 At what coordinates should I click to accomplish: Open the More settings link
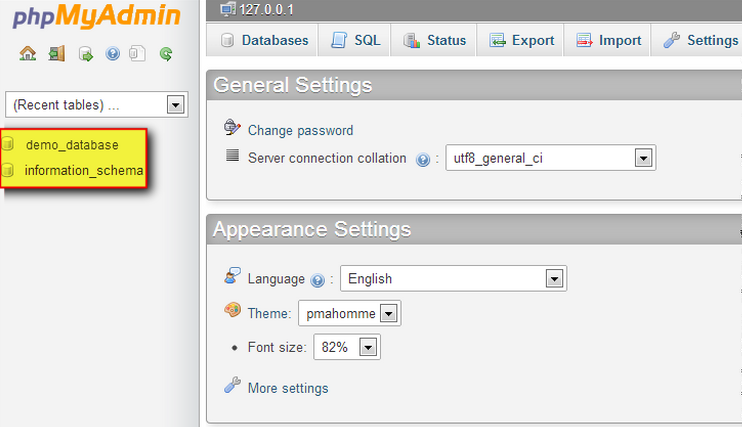288,388
